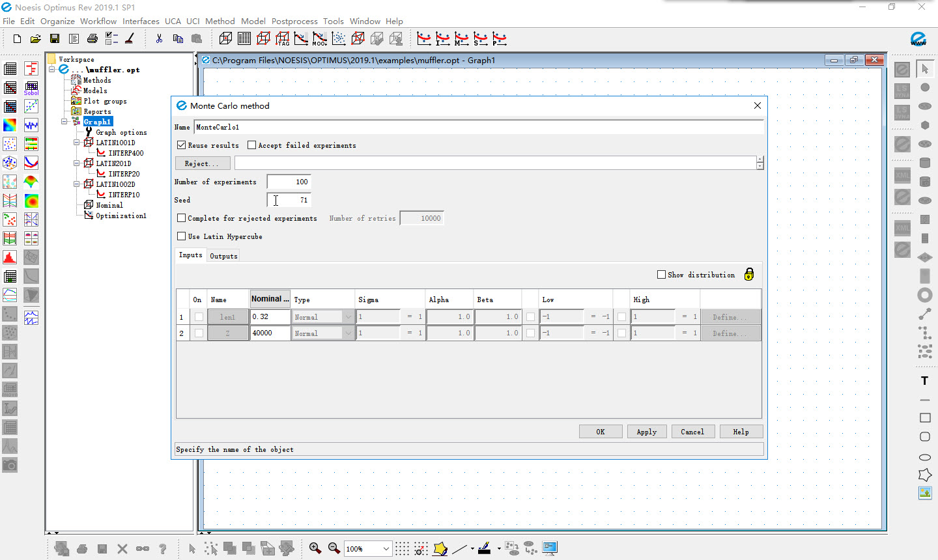The height and width of the screenshot is (560, 938).
Task: Click the Cancel button in dialog
Action: coord(692,432)
